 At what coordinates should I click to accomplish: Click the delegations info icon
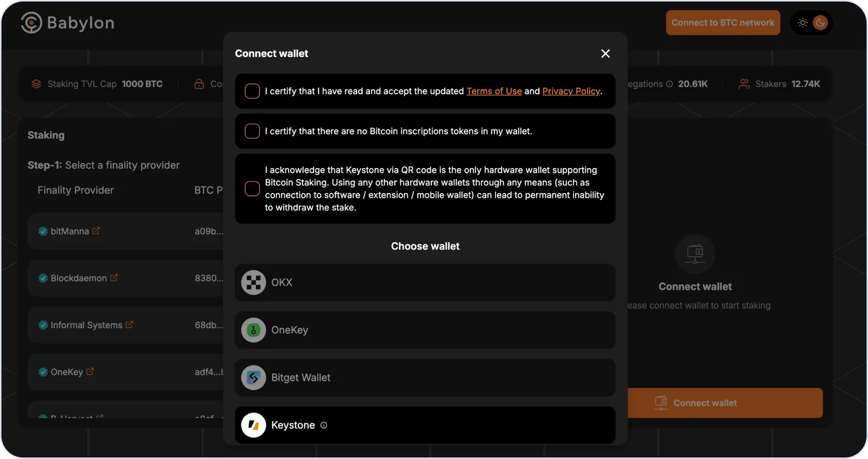(x=669, y=84)
